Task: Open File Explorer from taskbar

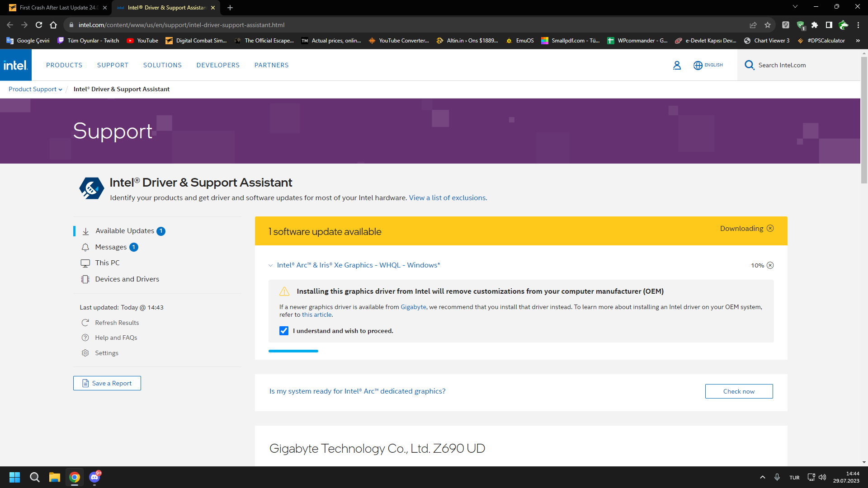Action: (55, 477)
